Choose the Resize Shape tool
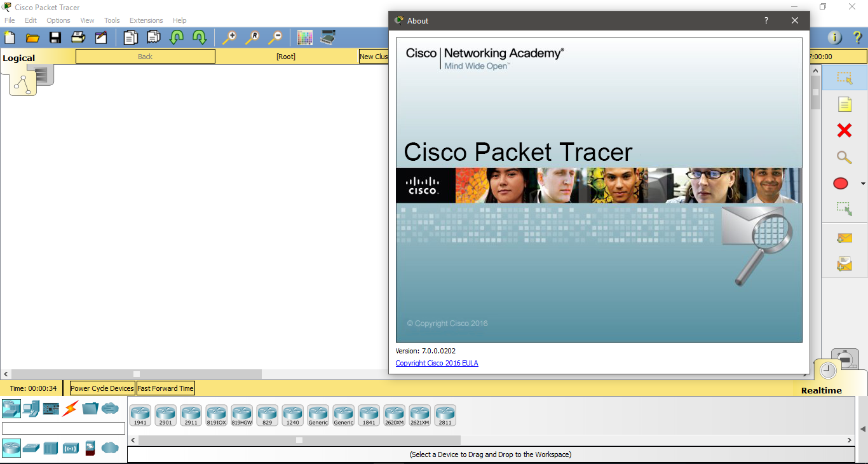 (844, 208)
